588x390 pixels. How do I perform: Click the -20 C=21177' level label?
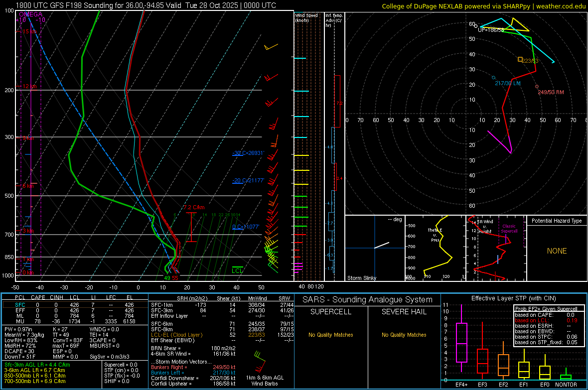coord(248,180)
